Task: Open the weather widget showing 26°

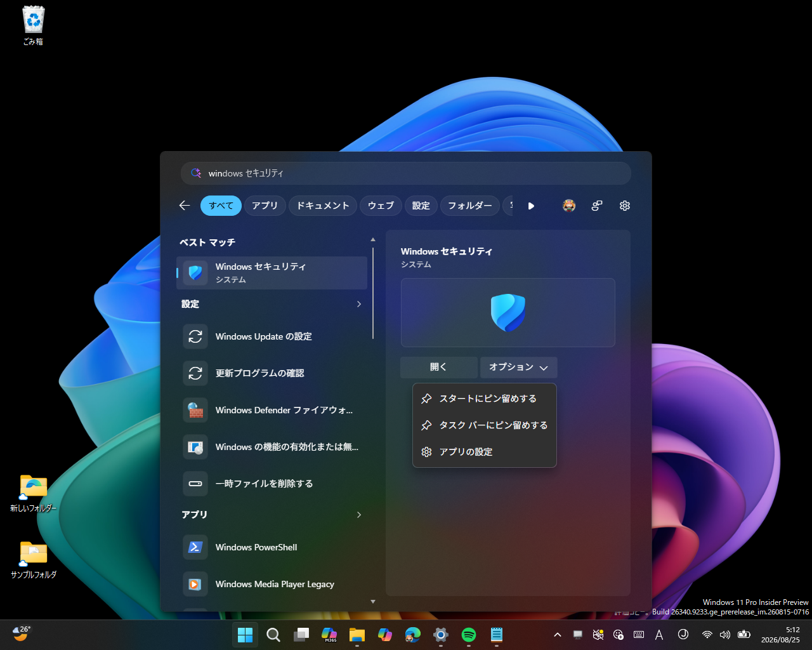Action: pyautogui.click(x=22, y=633)
